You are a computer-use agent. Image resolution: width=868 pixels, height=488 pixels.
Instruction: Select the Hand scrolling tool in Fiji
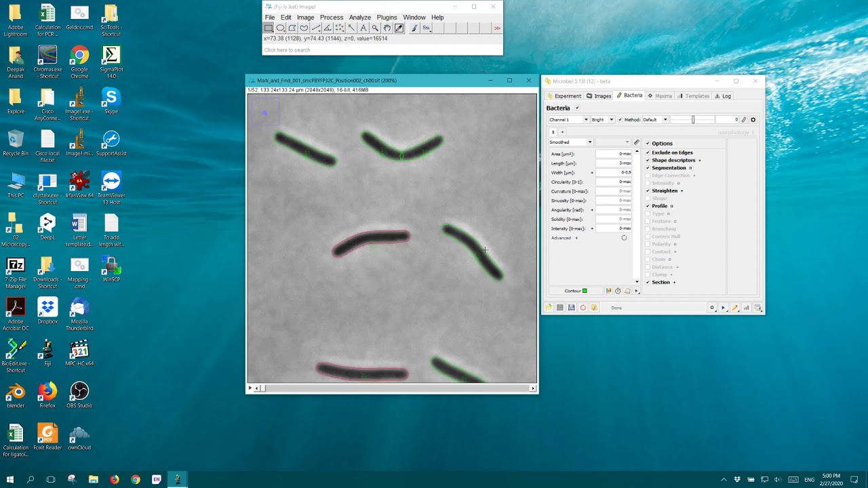click(387, 28)
